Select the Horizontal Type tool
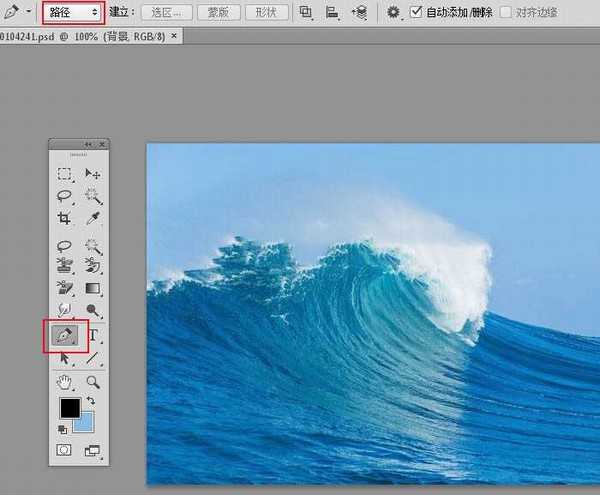This screenshot has height=495, width=600. point(93,335)
